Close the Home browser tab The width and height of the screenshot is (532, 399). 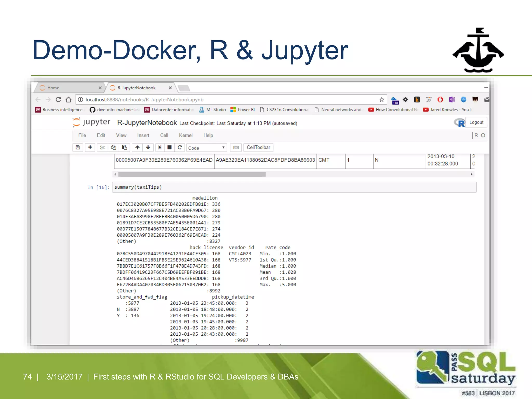click(100, 88)
